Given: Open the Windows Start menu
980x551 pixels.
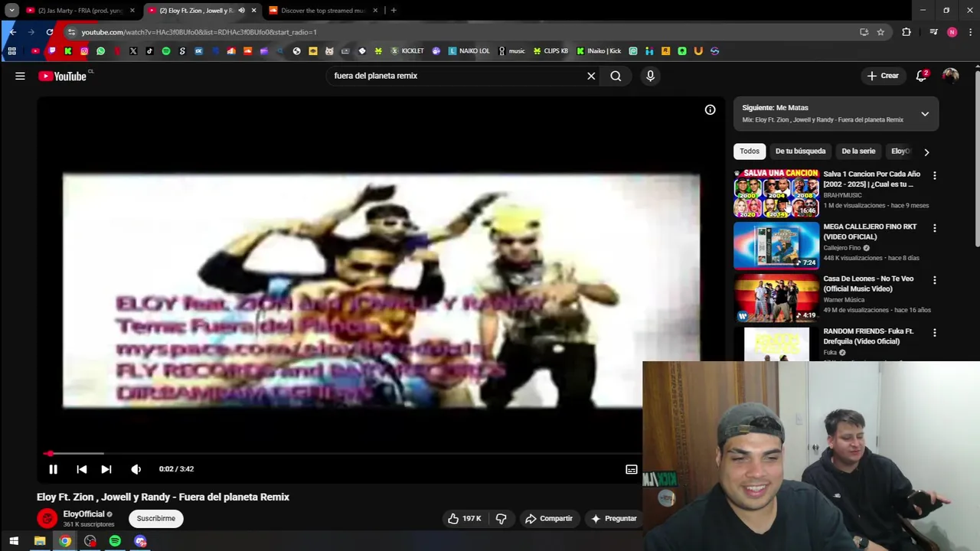Looking at the screenshot, I should click(14, 541).
